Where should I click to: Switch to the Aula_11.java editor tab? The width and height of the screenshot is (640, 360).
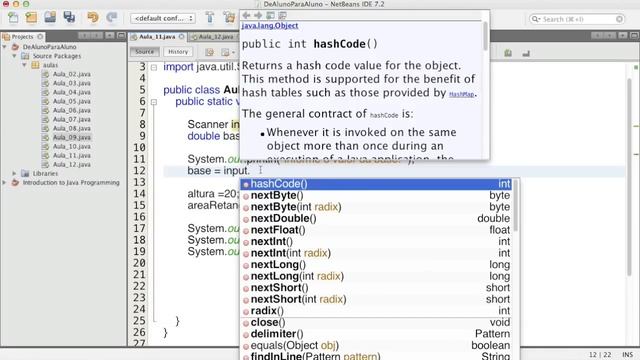[x=157, y=37]
